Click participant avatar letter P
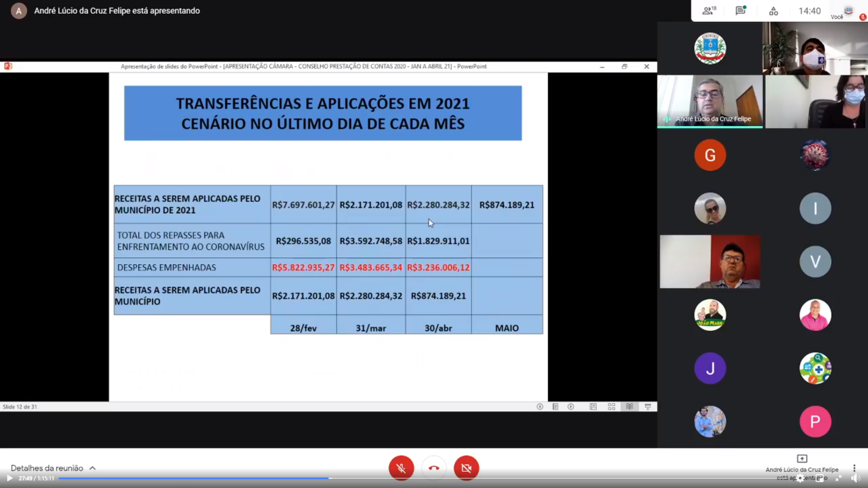The width and height of the screenshot is (868, 488). [815, 422]
